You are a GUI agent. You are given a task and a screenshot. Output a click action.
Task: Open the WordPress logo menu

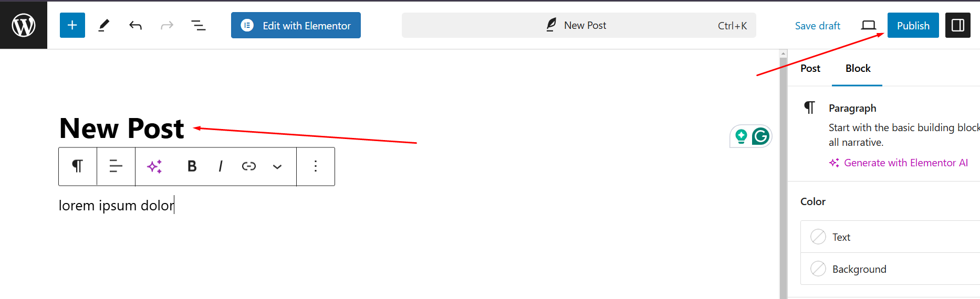pyautogui.click(x=24, y=25)
